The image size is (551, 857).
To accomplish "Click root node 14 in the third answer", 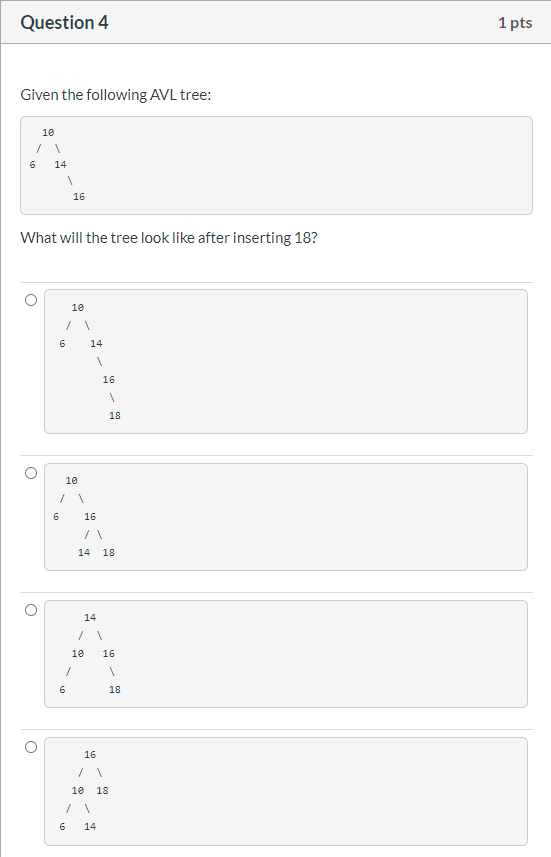I will click(x=90, y=618).
